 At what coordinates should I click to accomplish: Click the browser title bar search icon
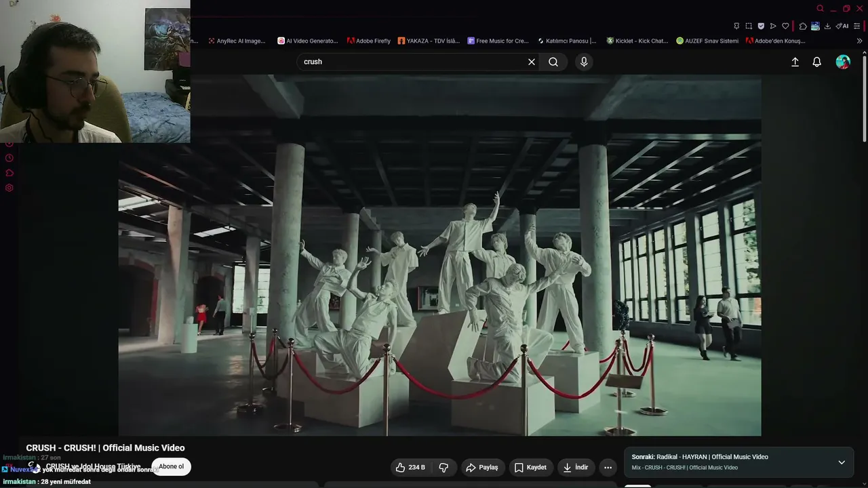820,8
